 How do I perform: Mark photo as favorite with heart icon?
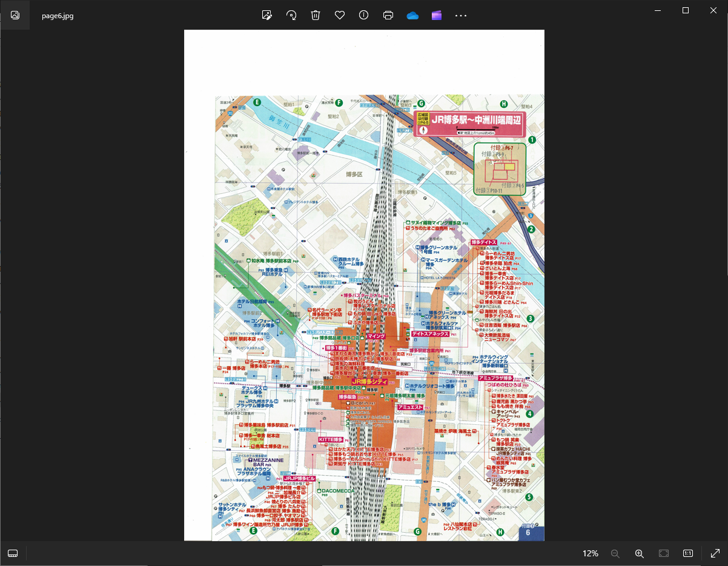pyautogui.click(x=340, y=15)
